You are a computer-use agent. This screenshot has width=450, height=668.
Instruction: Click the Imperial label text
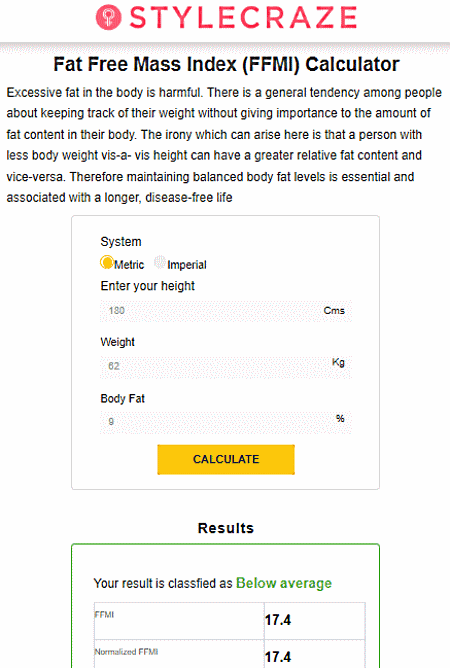(187, 265)
